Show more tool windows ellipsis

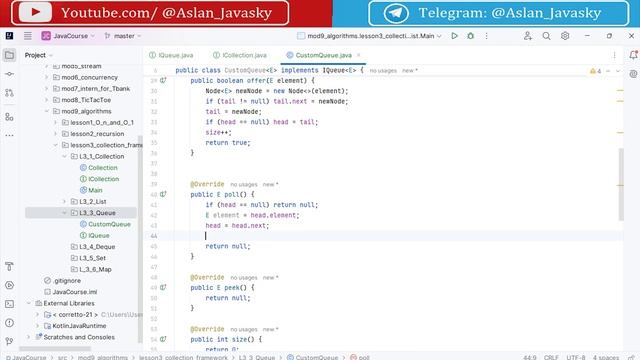pyautogui.click(x=9, y=135)
